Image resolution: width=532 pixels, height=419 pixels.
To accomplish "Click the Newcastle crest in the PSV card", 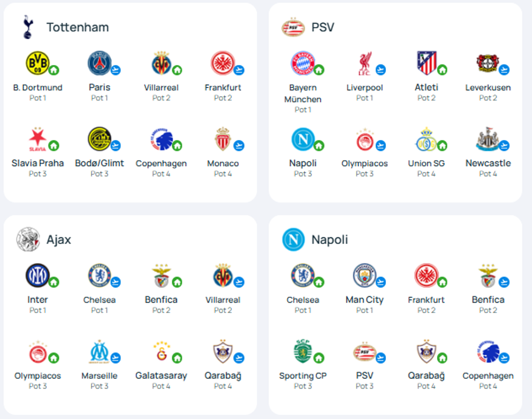I will (x=488, y=139).
